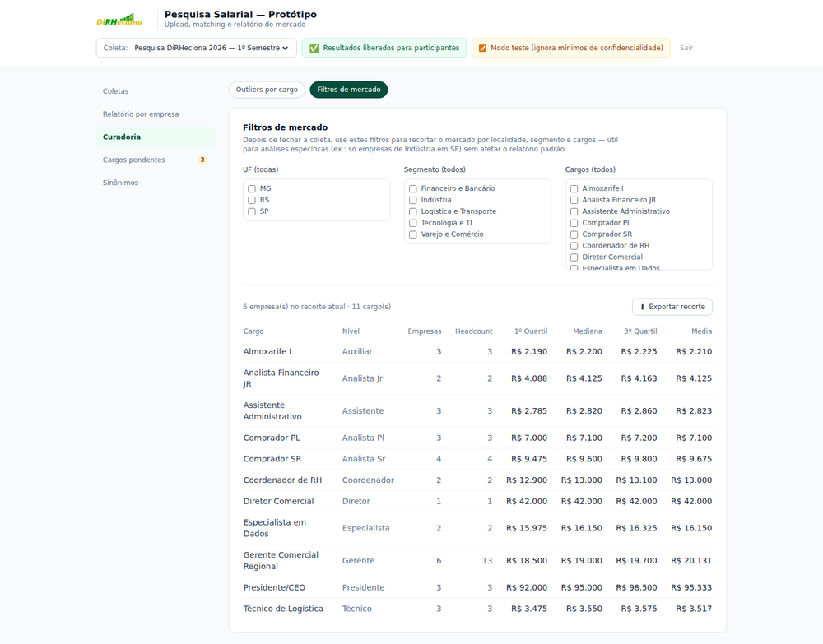Select Diretor Comercial in the table
Image resolution: width=823 pixels, height=644 pixels.
point(279,502)
